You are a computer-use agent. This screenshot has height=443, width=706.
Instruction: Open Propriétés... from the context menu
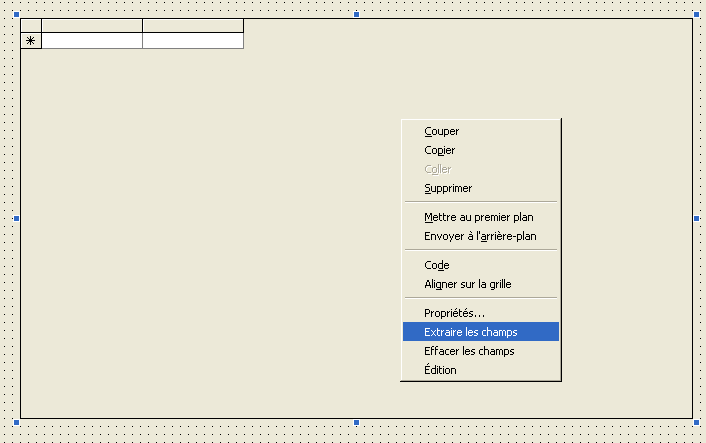pyautogui.click(x=454, y=313)
